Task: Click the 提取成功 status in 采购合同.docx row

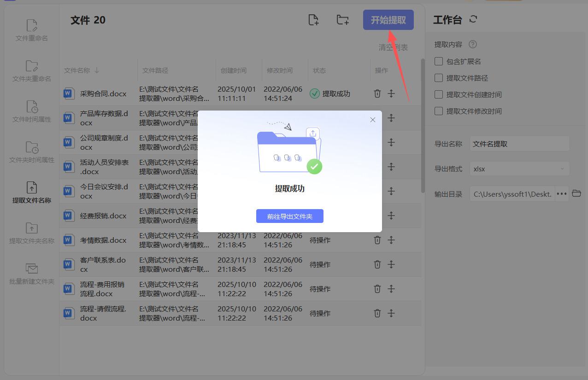Action: click(x=330, y=94)
